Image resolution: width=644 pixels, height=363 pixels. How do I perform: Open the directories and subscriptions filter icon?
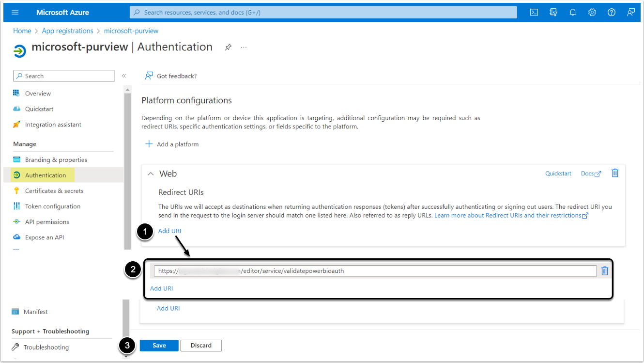coord(553,13)
